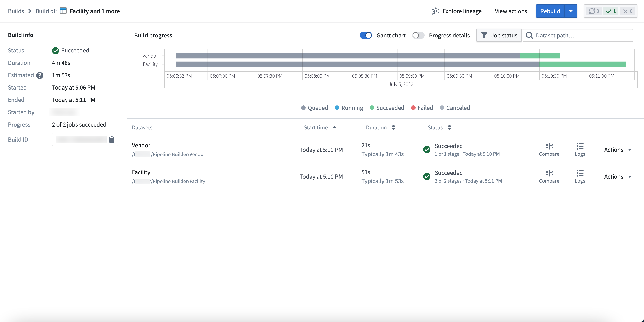This screenshot has height=322, width=644.
Task: Copy Build ID with clipboard icon
Action: coord(112,139)
